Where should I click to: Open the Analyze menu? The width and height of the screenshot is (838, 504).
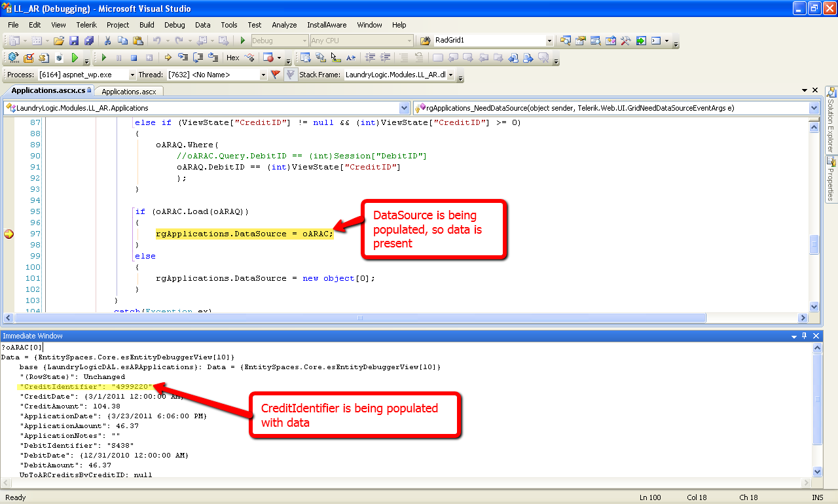coord(284,25)
